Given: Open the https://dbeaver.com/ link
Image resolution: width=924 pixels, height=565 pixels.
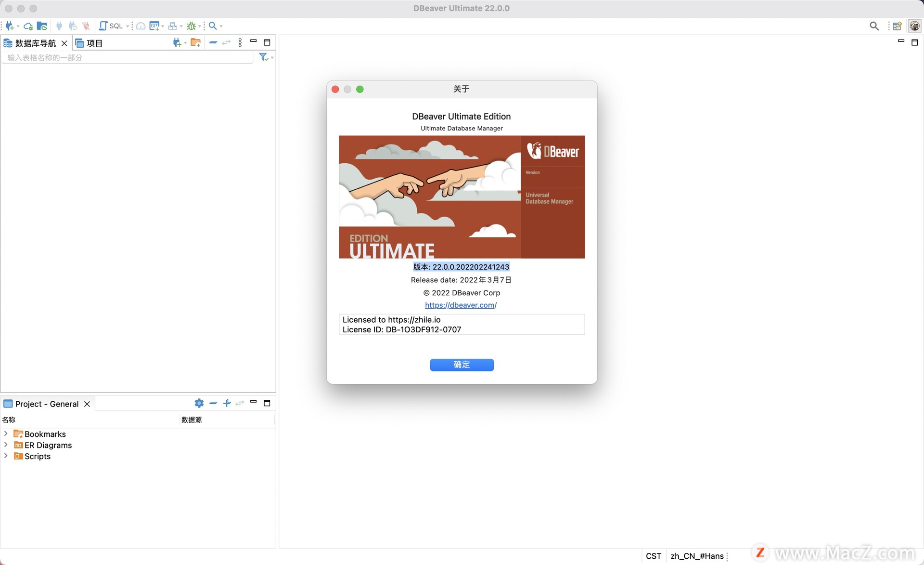Looking at the screenshot, I should [x=461, y=305].
